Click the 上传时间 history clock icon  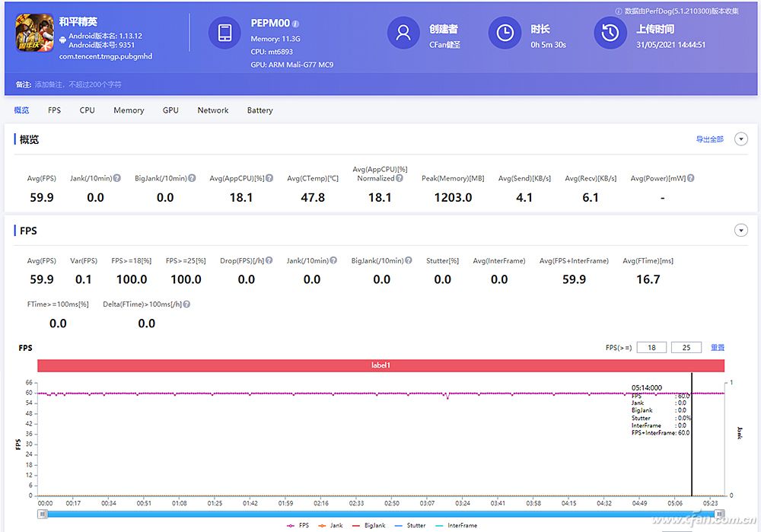click(x=610, y=33)
